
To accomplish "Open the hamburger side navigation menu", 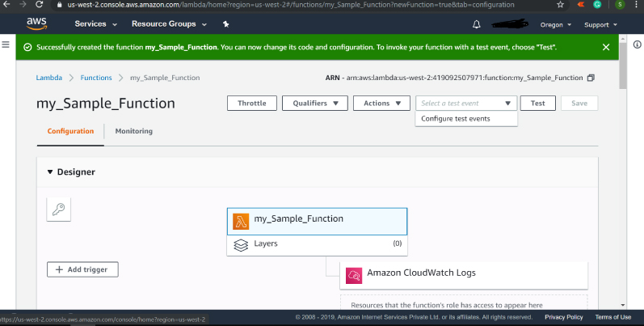I will pyautogui.click(x=6, y=44).
